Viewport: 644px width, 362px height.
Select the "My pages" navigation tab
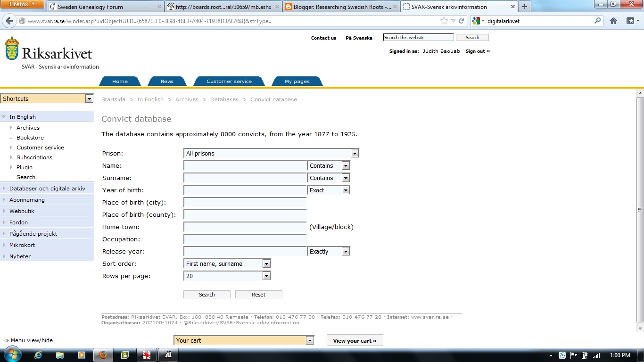click(x=297, y=81)
